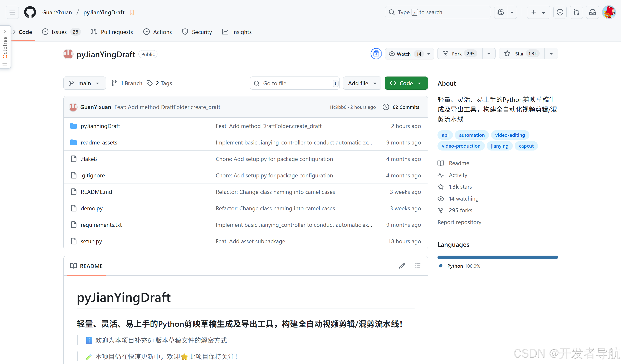Viewport: 621px width, 364px height.
Task: Open the .gitignore file
Action: [93, 176]
